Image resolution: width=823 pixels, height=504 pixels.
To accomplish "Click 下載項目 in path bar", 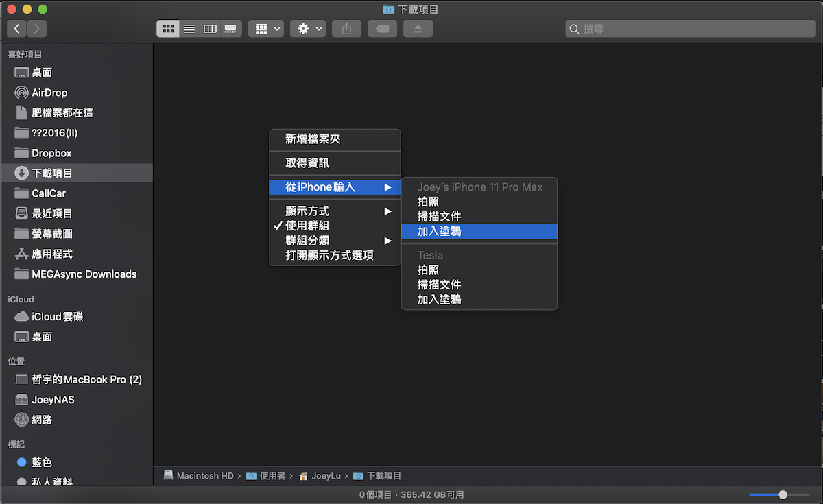I will coord(377,476).
